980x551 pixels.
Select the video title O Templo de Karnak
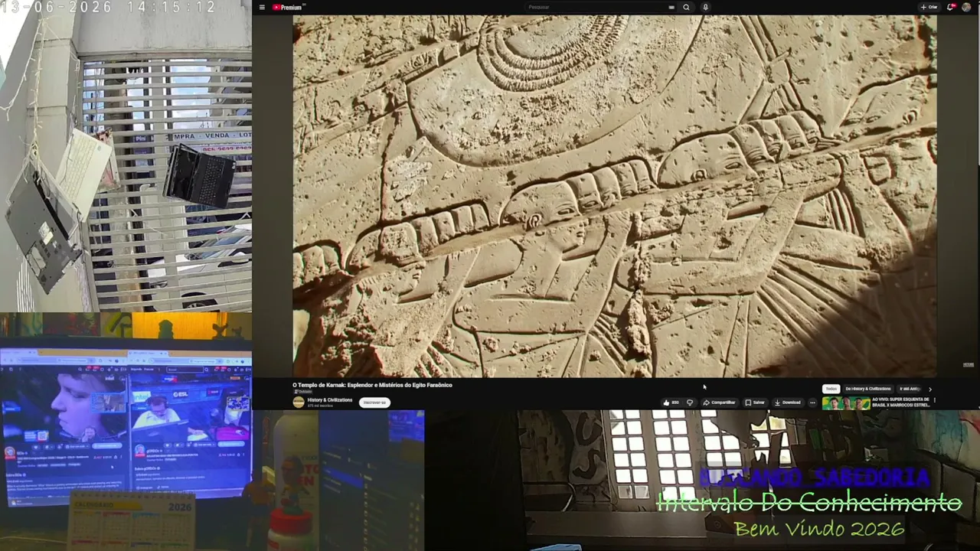pyautogui.click(x=372, y=385)
